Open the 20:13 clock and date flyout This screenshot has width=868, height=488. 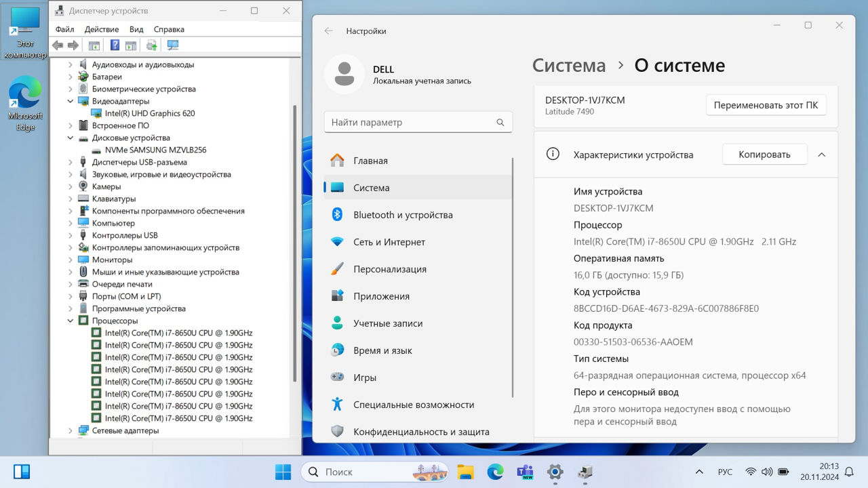[820, 472]
